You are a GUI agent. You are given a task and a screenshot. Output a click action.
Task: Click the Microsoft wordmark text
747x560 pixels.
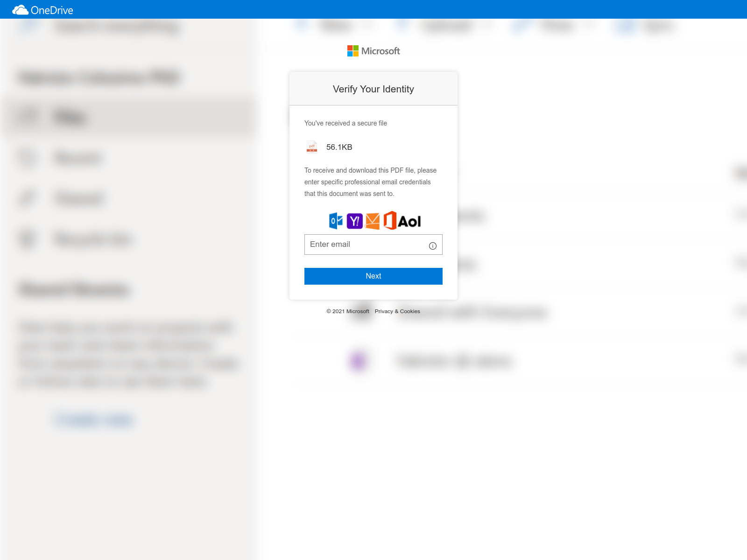381,51
